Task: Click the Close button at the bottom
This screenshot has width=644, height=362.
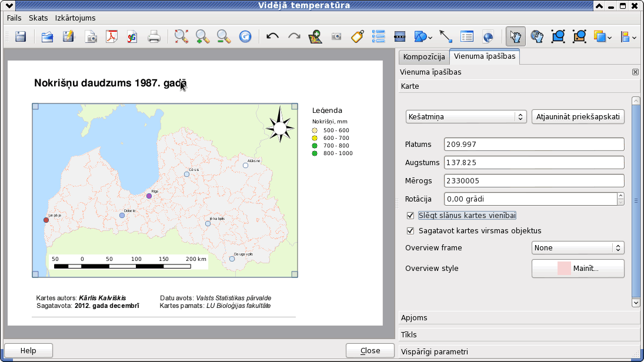Action: pyautogui.click(x=370, y=350)
